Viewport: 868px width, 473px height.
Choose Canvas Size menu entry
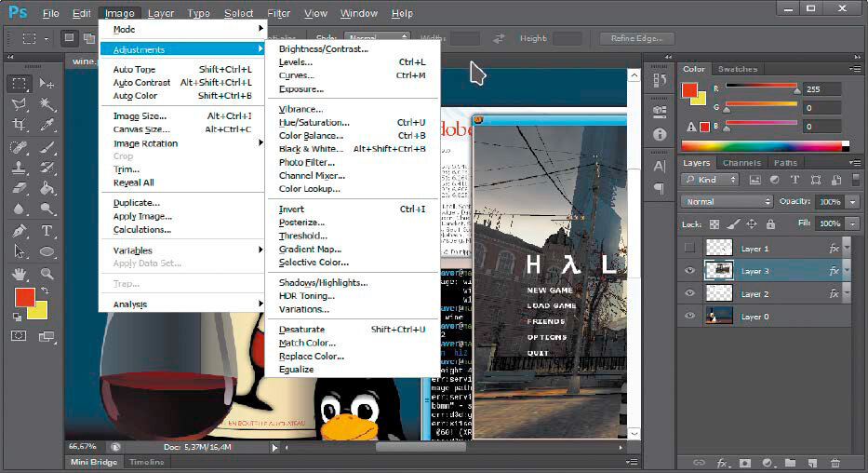pos(182,129)
